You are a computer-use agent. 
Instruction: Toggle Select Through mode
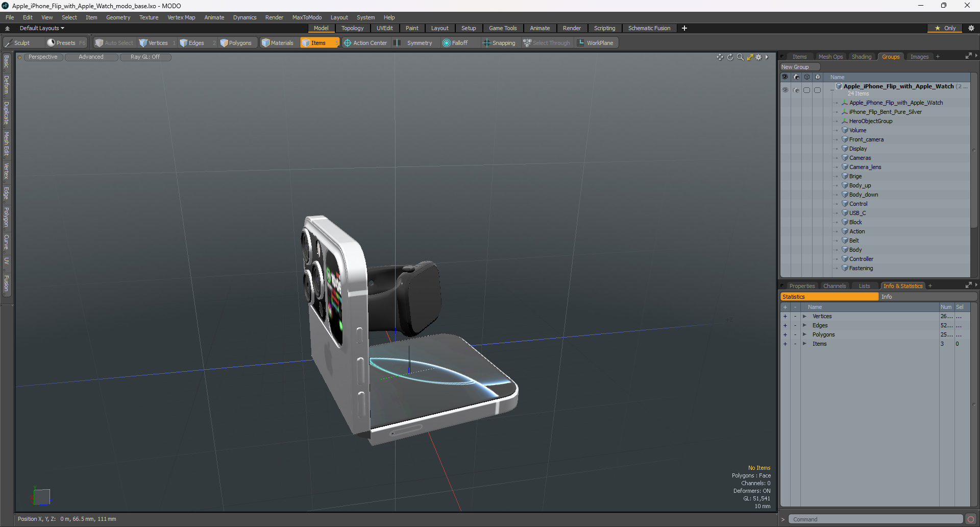click(x=547, y=43)
